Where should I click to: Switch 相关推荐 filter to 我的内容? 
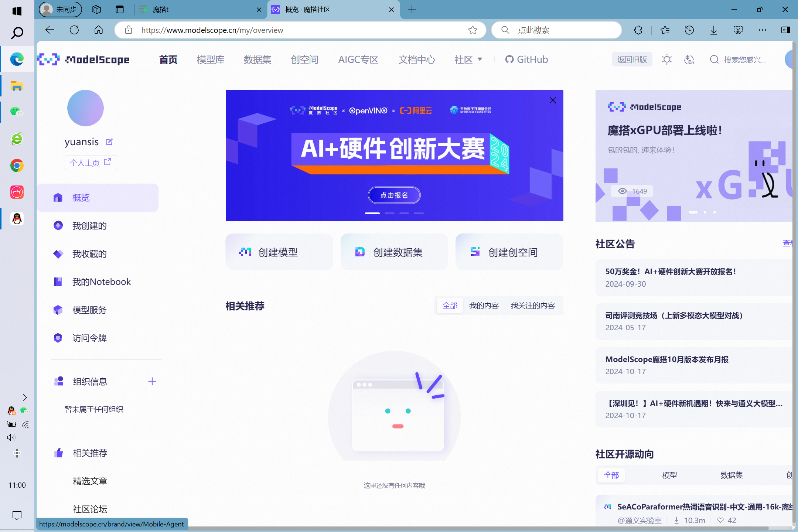pos(484,306)
